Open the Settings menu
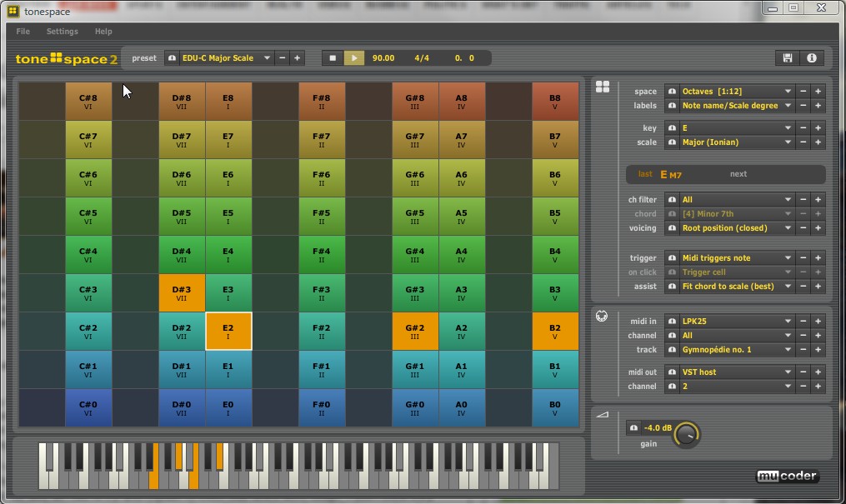 click(x=62, y=32)
